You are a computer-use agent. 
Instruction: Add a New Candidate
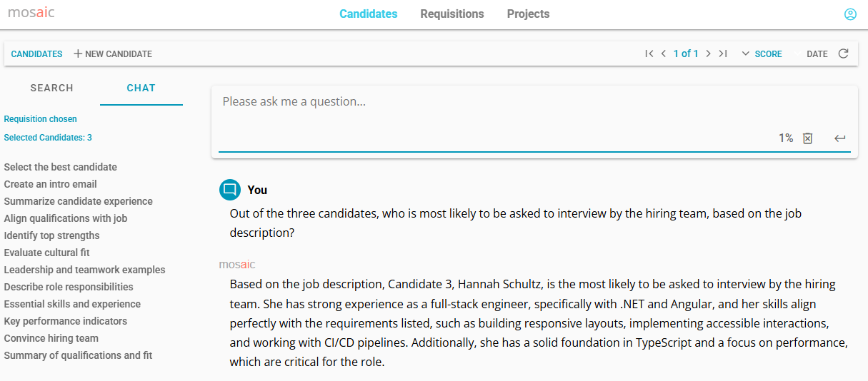pyautogui.click(x=113, y=54)
